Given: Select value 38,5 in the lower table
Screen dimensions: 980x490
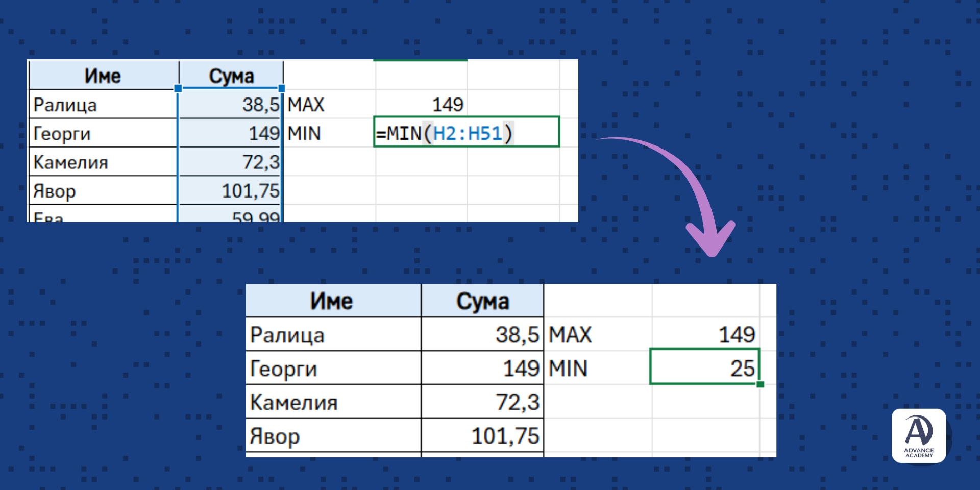Looking at the screenshot, I should pyautogui.click(x=517, y=335).
